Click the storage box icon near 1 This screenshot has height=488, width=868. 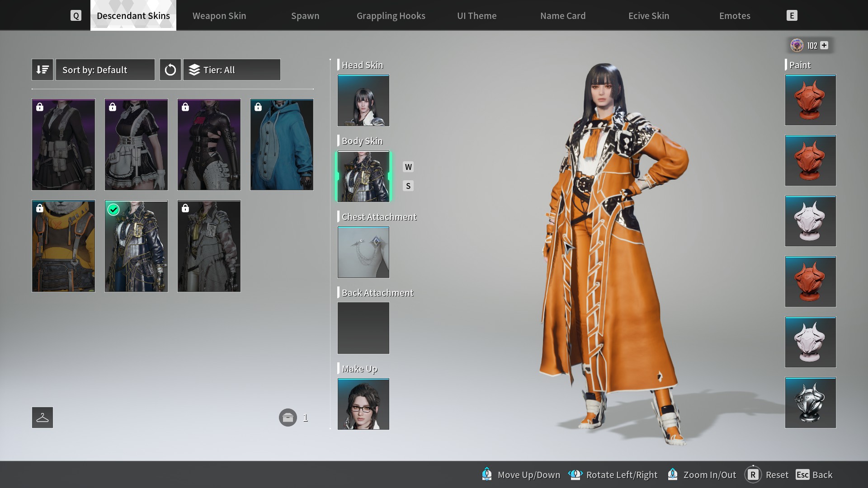click(288, 418)
